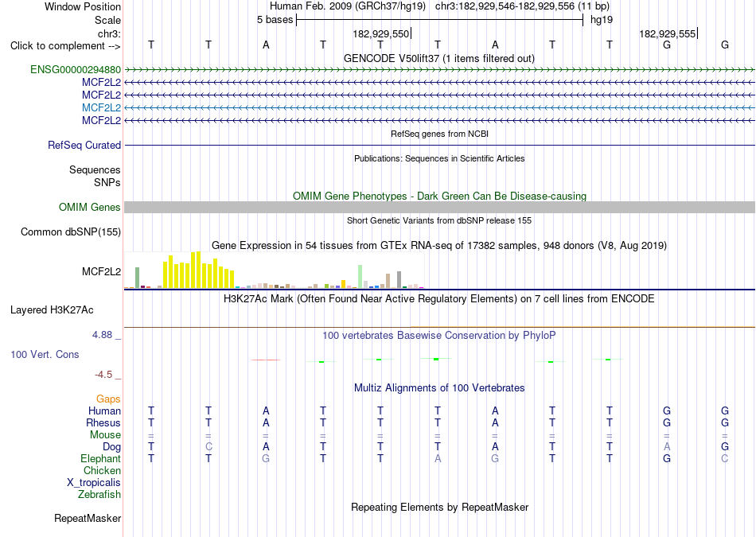Click the SNPs track label
Screen dimensions: 756x537
click(107, 182)
